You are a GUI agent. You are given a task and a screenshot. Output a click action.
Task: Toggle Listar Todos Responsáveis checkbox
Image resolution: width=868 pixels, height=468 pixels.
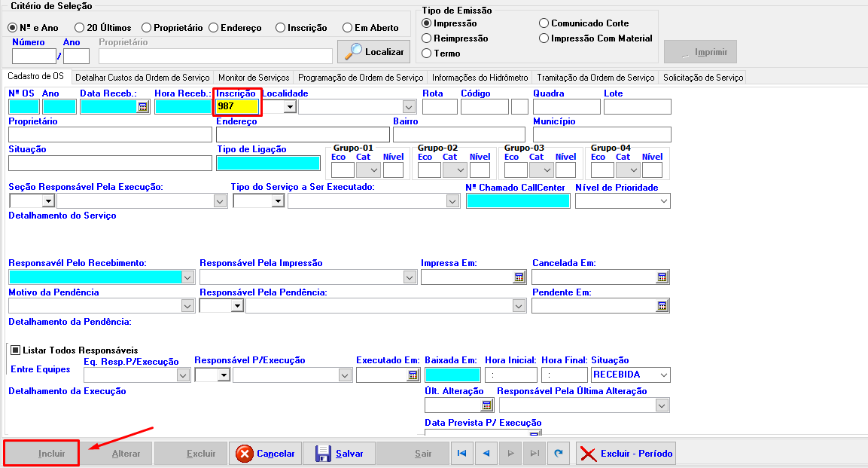(14, 350)
